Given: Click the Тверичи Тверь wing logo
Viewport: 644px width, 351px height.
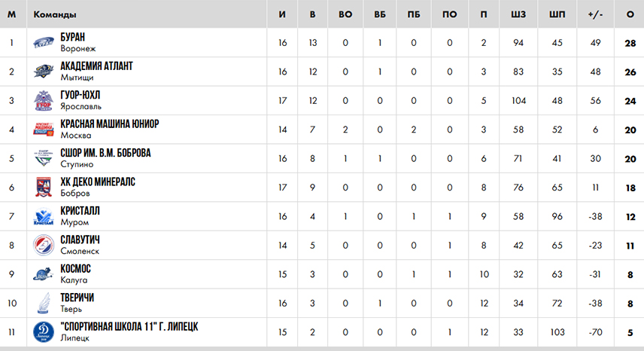Looking at the screenshot, I should coord(44,303).
